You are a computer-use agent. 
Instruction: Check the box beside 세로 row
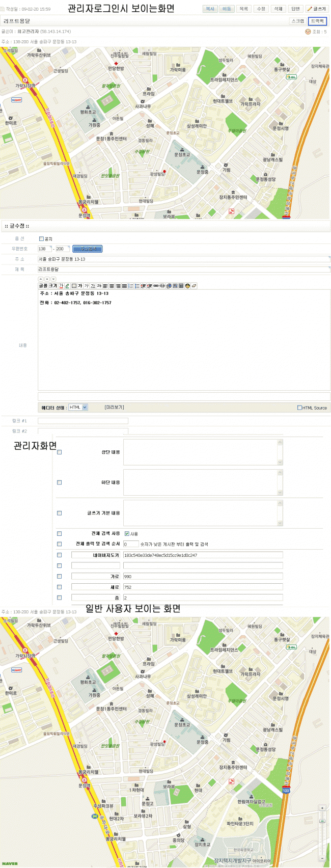pyautogui.click(x=59, y=587)
